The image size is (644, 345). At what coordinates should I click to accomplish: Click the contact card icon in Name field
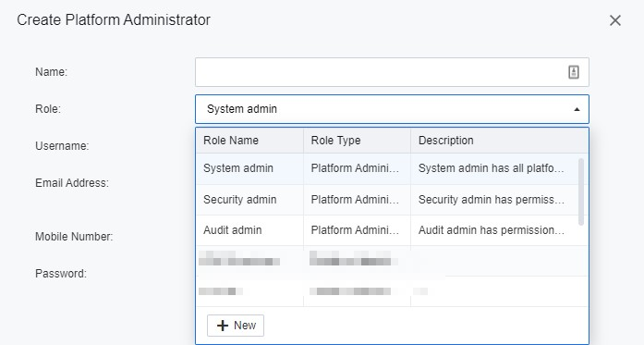[574, 72]
